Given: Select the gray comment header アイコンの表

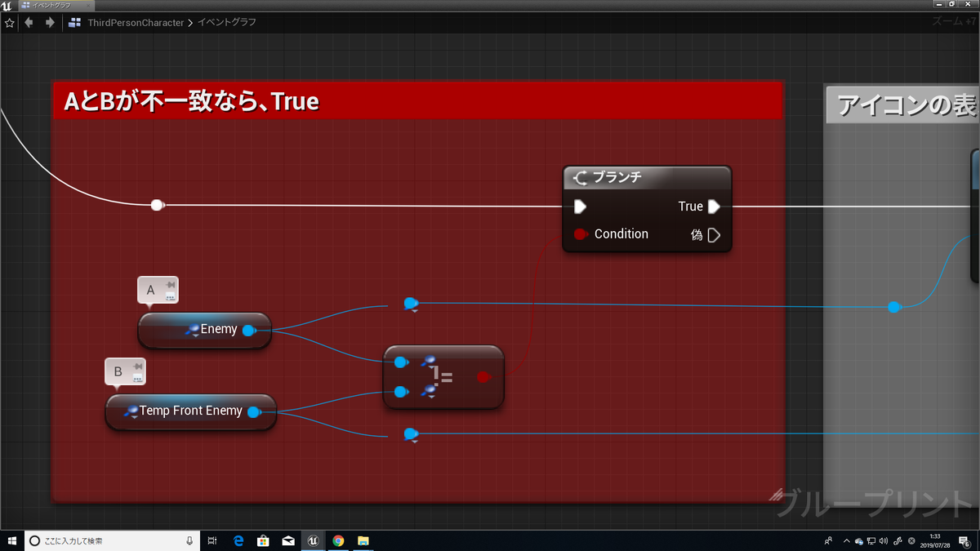Looking at the screenshot, I should [903, 105].
